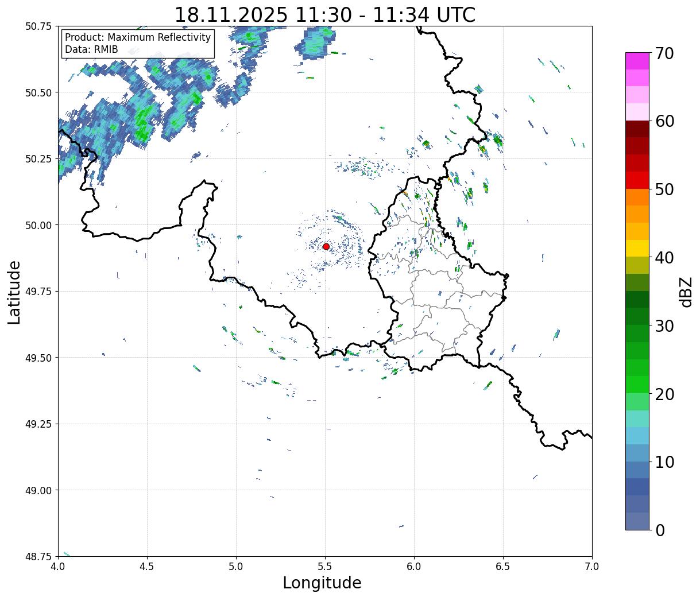Click the magenta swatch at top of colorbar
Viewport: 700px width, 597px height.
(637, 61)
